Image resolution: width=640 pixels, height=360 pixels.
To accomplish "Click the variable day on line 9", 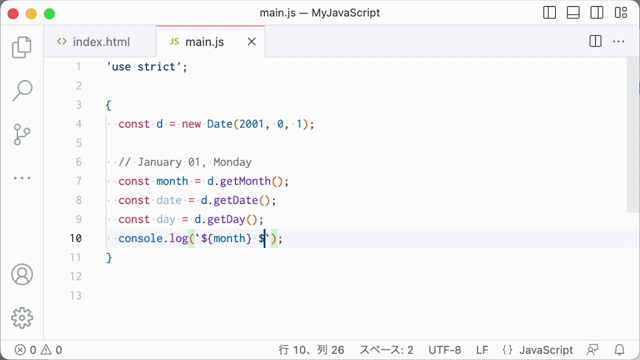I will click(166, 219).
